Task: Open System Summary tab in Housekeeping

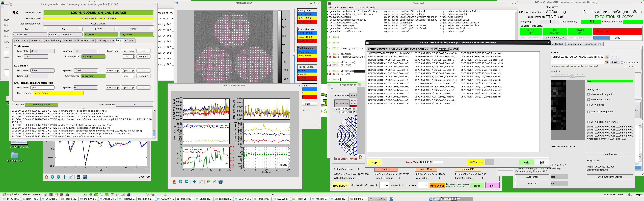Action: [x=378, y=49]
